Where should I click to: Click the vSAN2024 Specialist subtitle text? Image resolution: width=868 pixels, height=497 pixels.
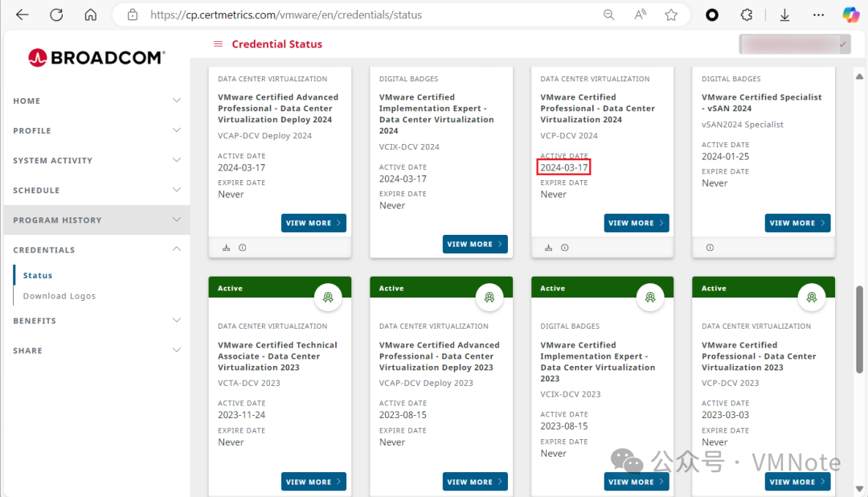click(x=743, y=125)
